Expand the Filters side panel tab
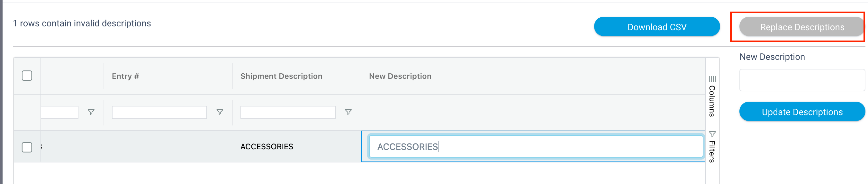 712,147
